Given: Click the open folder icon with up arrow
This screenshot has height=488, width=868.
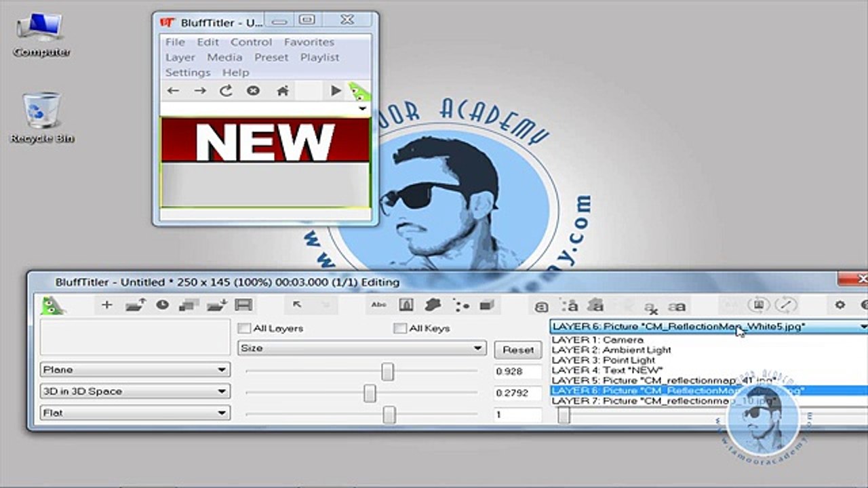Looking at the screenshot, I should click(x=136, y=306).
